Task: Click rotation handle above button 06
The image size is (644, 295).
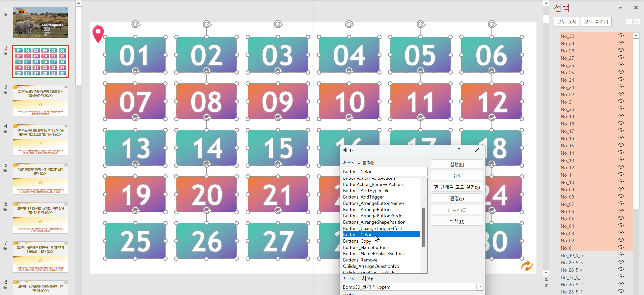Action: (492, 24)
